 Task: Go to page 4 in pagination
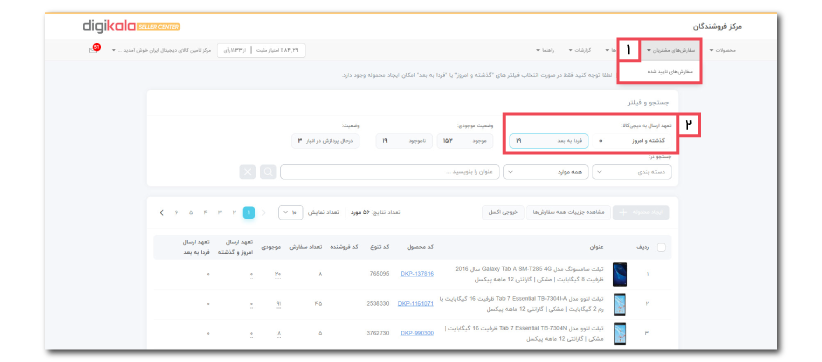205,213
